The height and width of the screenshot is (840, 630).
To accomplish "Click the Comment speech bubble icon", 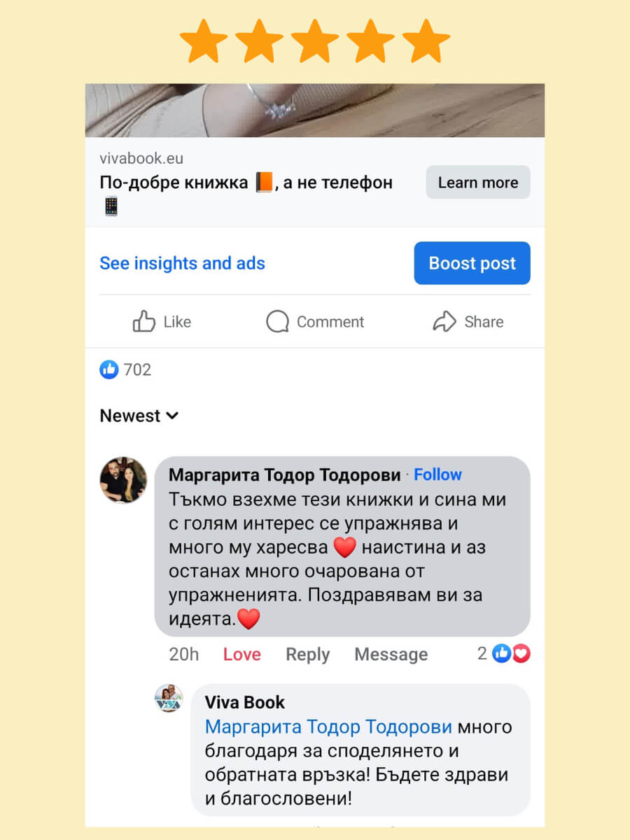I will pyautogui.click(x=277, y=321).
